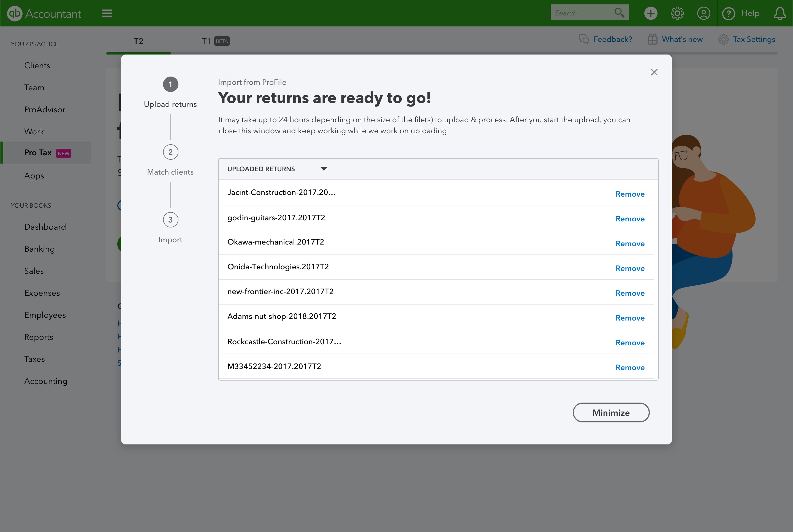Screen dimensions: 793x532
Task: Go to Expenses in the sidebar
Action: tap(42, 293)
